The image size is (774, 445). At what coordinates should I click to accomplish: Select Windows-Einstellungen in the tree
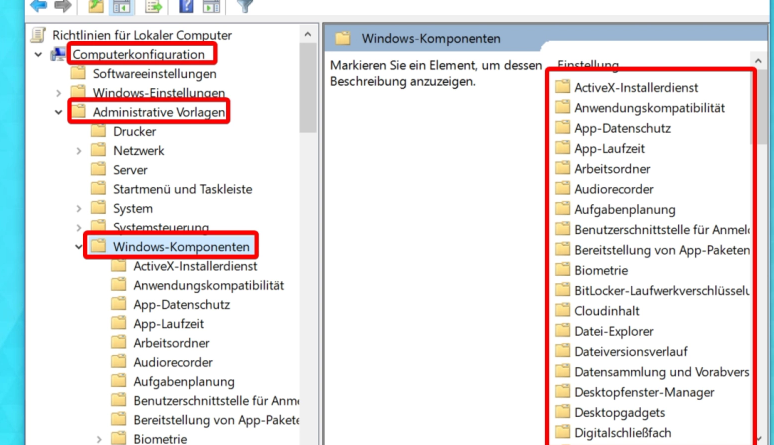pos(159,93)
